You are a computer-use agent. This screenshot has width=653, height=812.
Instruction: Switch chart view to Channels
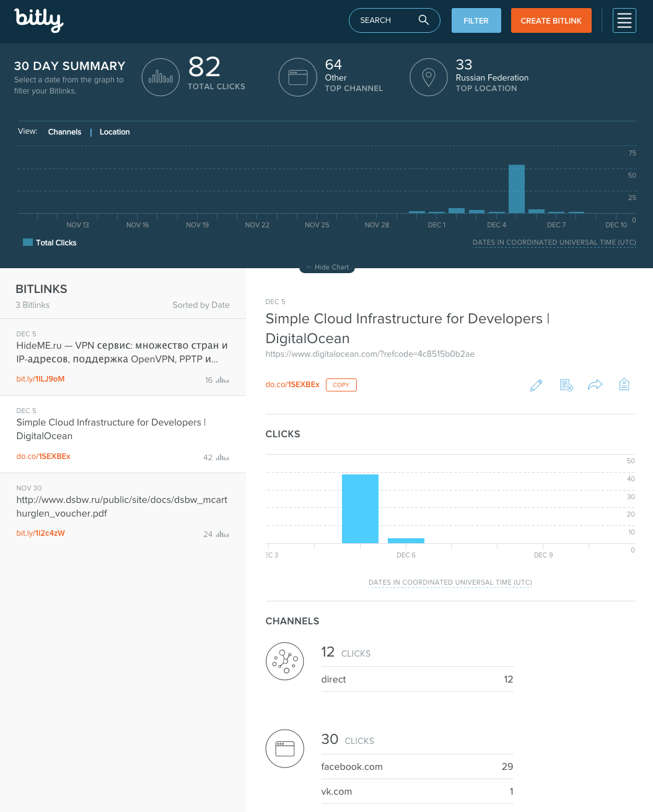[64, 132]
